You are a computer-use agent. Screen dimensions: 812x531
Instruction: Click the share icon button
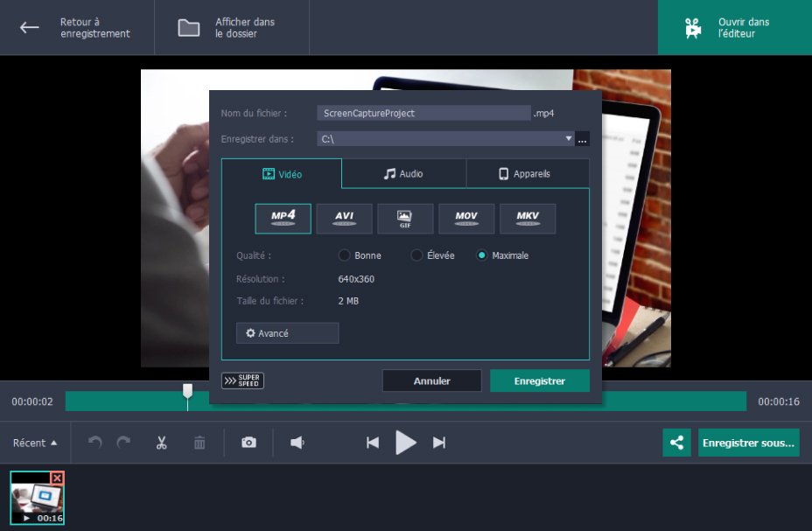677,443
